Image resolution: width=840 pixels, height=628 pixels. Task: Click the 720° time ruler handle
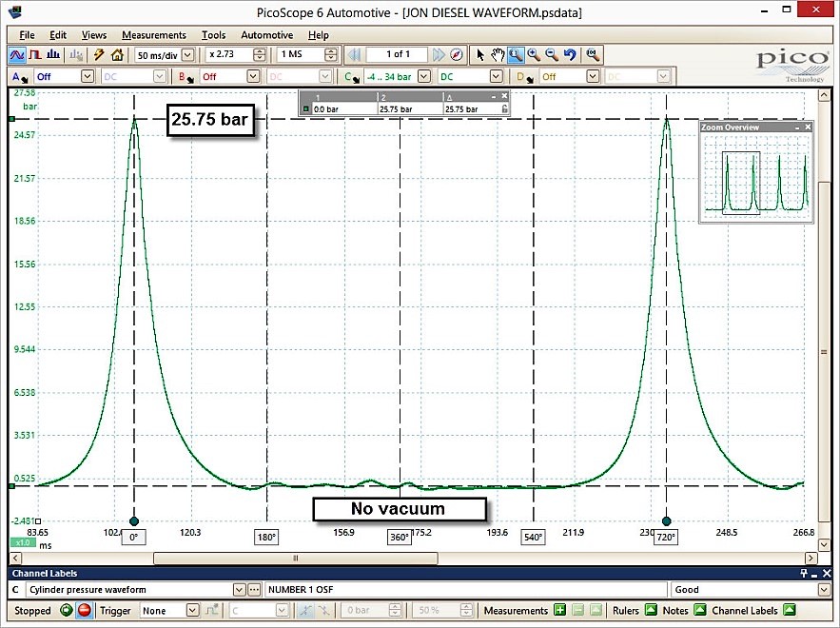click(666, 520)
